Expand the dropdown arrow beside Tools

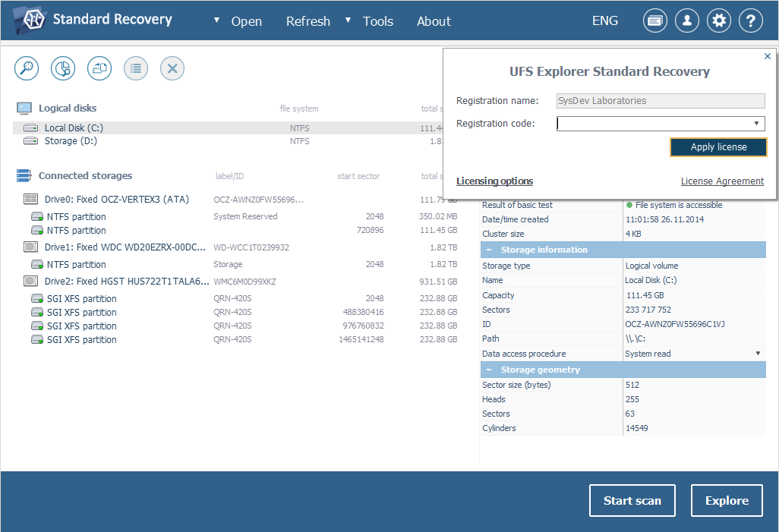[348, 20]
